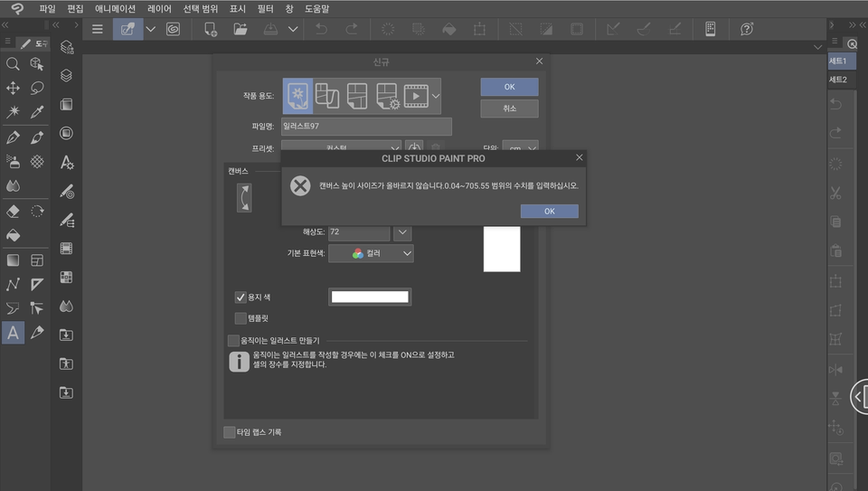This screenshot has height=491, width=868.
Task: Select the Eyedropper tool
Action: [37, 112]
